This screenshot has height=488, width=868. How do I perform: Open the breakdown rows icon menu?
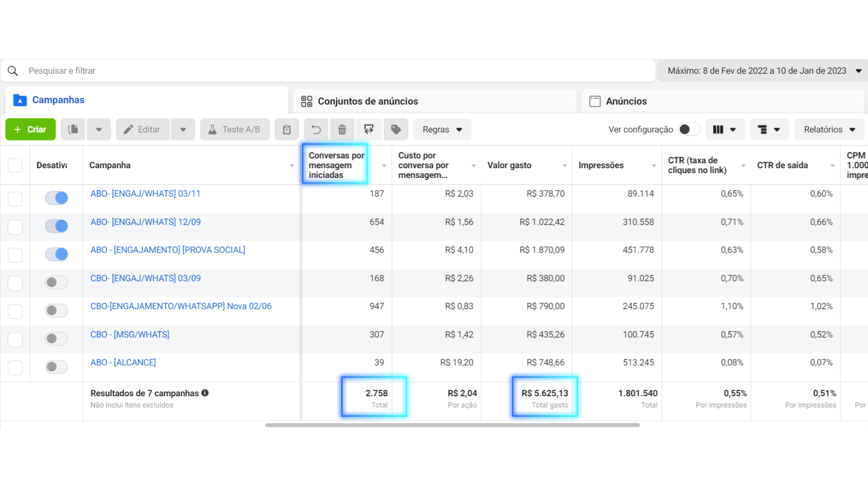769,130
